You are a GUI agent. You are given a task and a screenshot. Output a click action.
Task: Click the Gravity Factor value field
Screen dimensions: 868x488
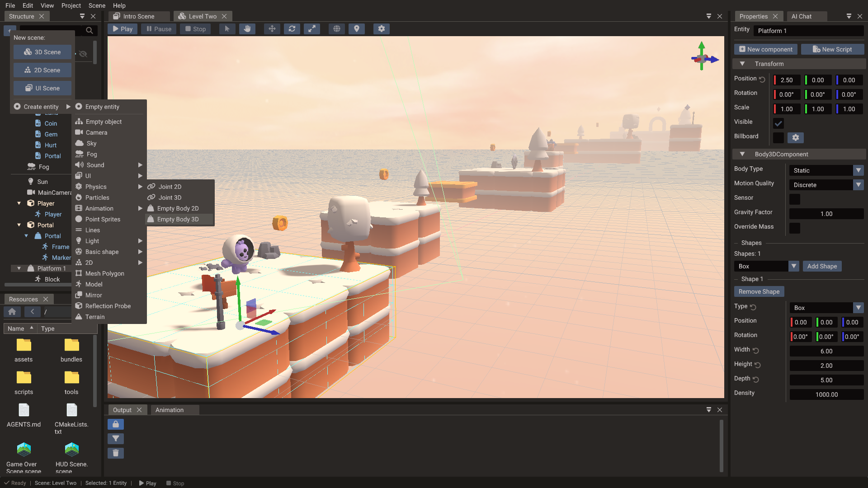click(x=826, y=214)
